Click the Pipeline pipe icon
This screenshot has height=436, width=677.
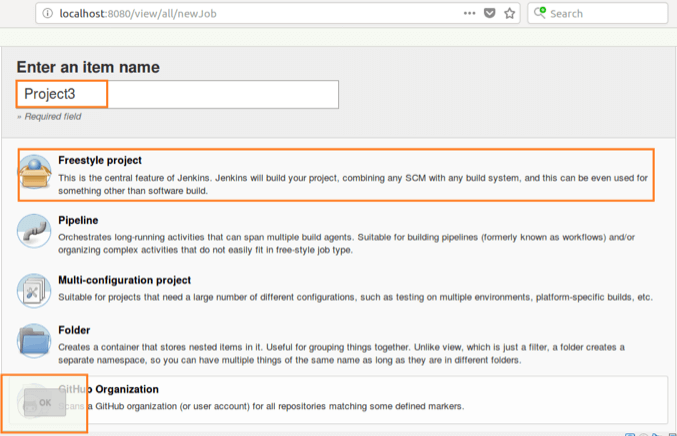[x=34, y=231]
